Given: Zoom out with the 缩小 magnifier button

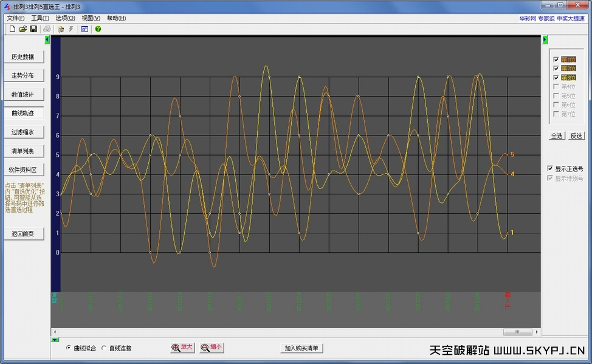Looking at the screenshot, I should [x=212, y=348].
